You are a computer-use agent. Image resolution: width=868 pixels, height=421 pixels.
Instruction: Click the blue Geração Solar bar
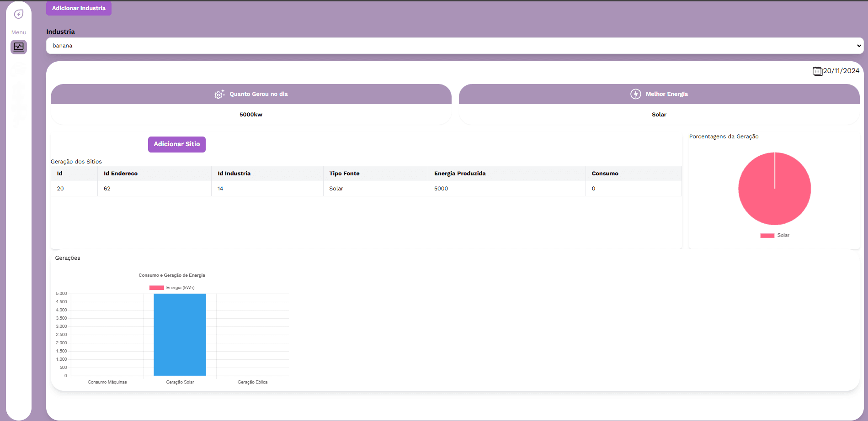180,335
